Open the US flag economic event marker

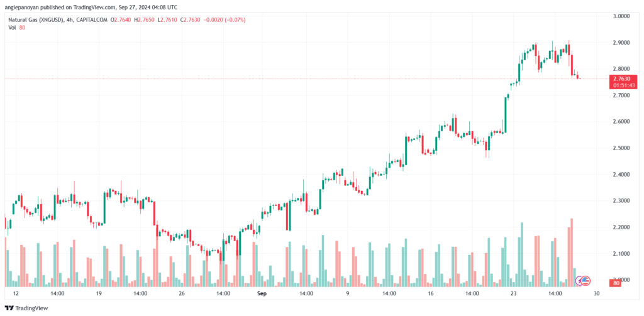pyautogui.click(x=586, y=280)
